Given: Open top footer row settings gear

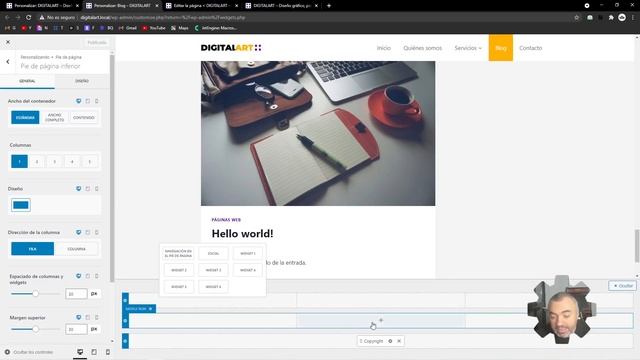Looking at the screenshot, I should 125,300.
